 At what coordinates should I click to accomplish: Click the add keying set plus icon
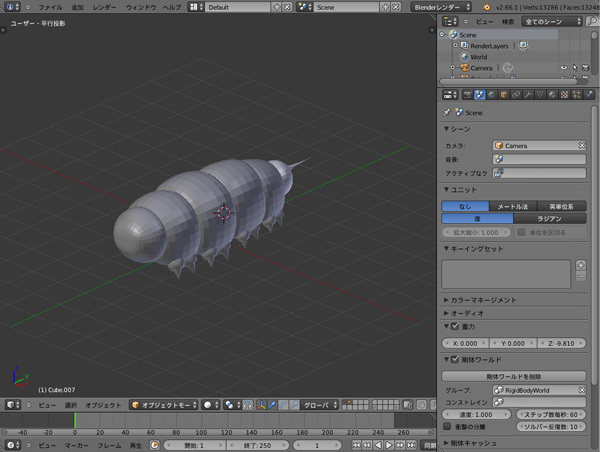580,265
